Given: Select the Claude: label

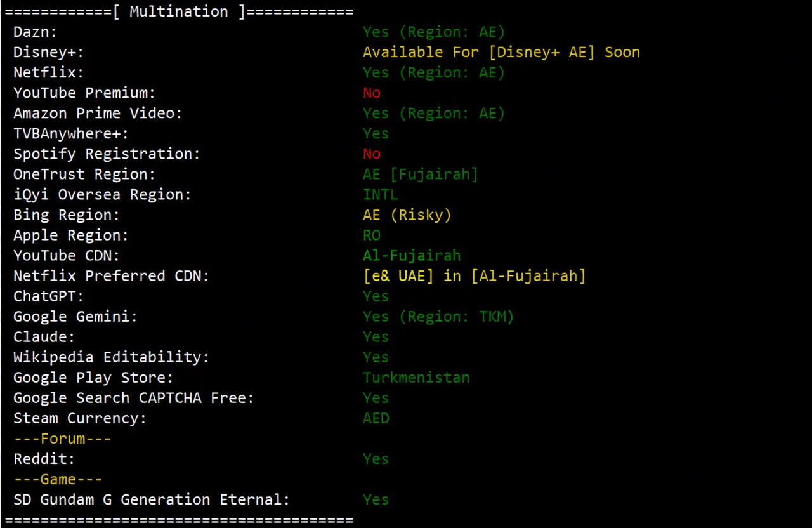Looking at the screenshot, I should 44,336.
